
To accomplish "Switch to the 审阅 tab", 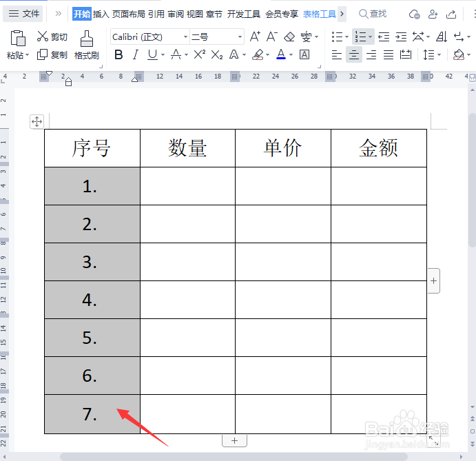I will (x=176, y=14).
